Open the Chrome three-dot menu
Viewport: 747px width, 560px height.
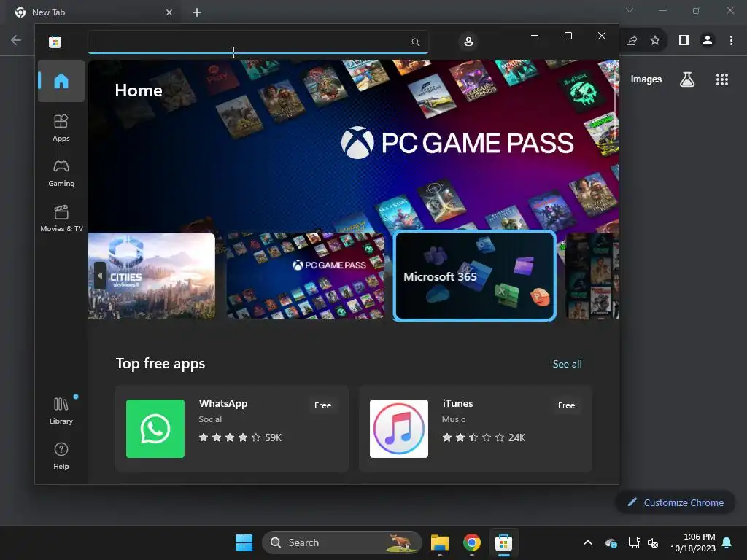tap(731, 41)
